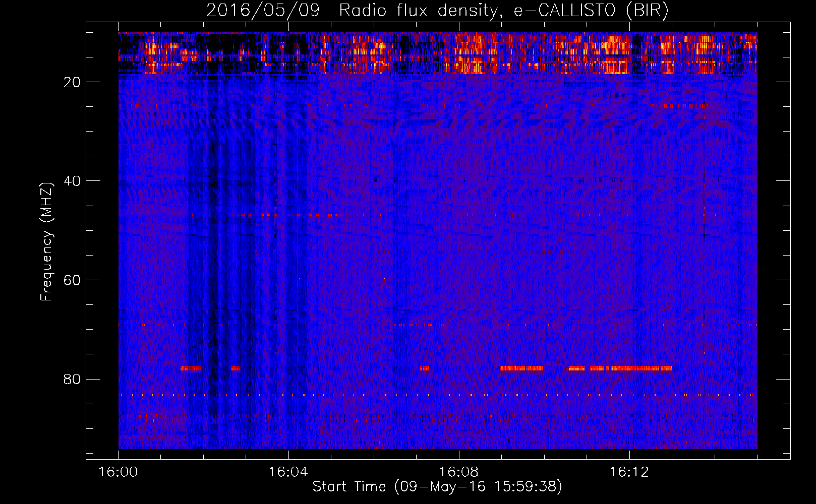This screenshot has width=816, height=504.
Task: Click the 80 frequency tick label
Action: (73, 379)
